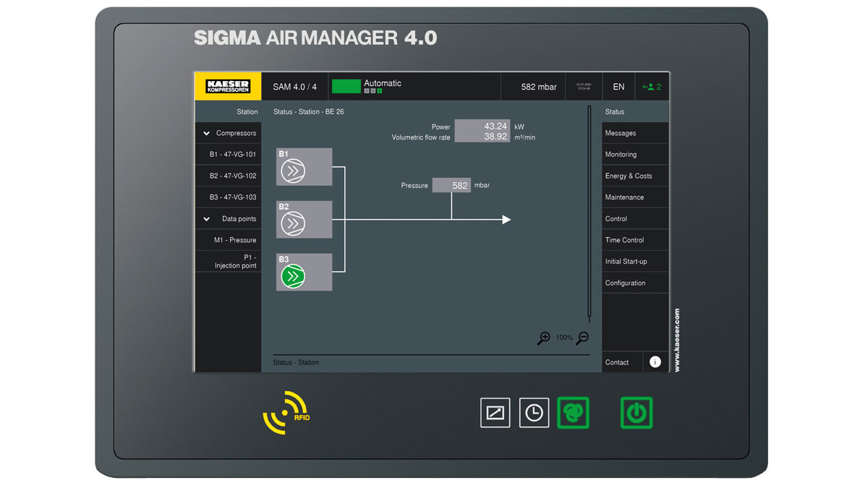The height and width of the screenshot is (488, 868).
Task: Open the Initial Start-up menu
Action: 635,261
